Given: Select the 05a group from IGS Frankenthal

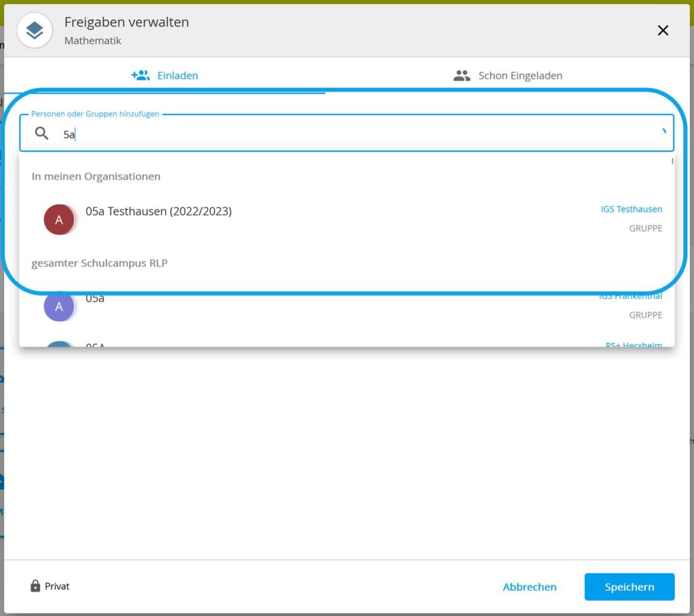Looking at the screenshot, I should (346, 306).
